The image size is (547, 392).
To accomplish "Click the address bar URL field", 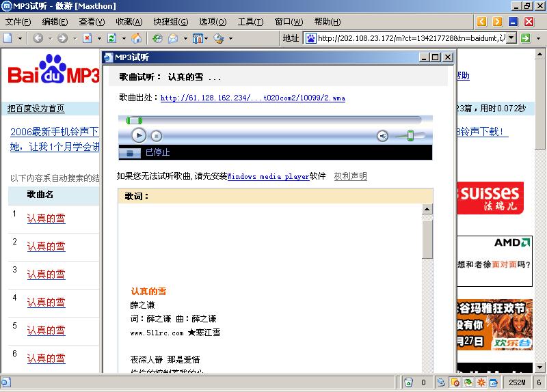I will tap(411, 38).
